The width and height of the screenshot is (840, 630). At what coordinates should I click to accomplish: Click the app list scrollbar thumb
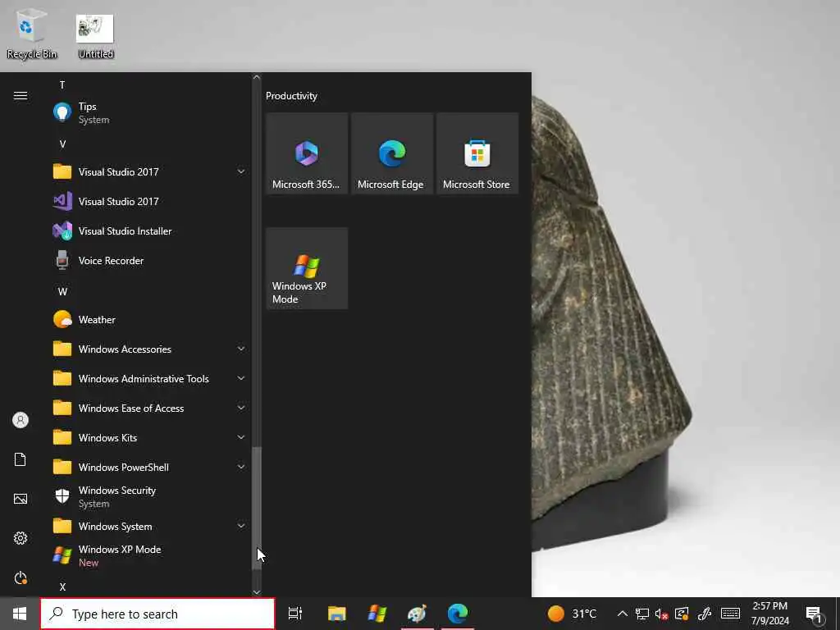point(257,508)
